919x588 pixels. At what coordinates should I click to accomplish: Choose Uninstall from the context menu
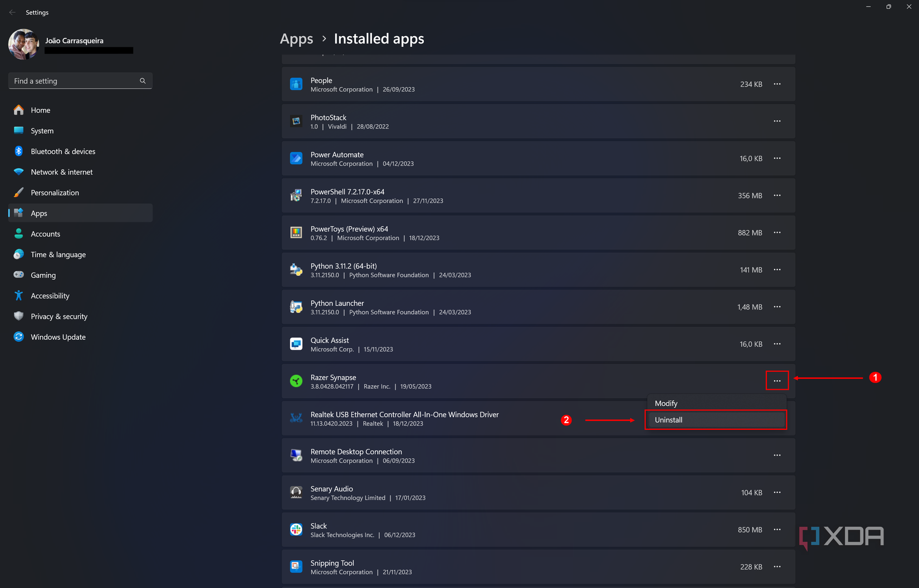point(716,420)
